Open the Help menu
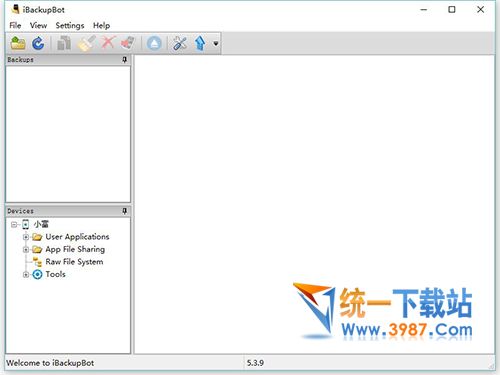 tap(101, 25)
